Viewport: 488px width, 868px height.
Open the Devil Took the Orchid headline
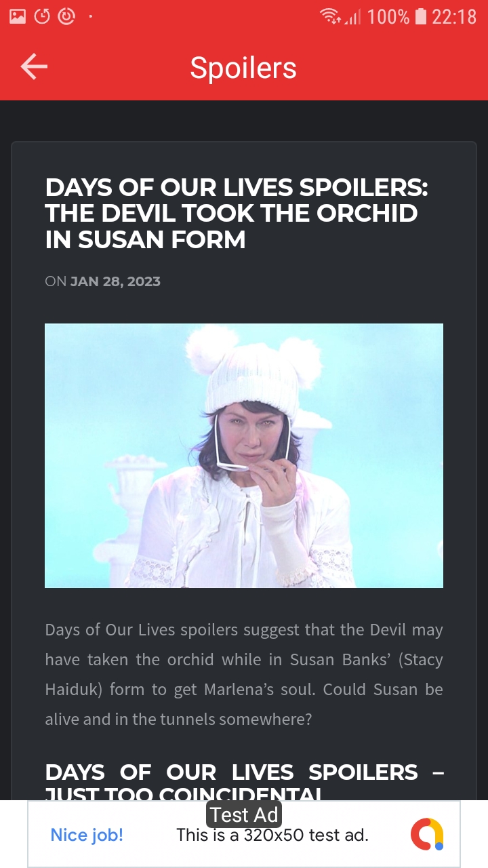[237, 213]
